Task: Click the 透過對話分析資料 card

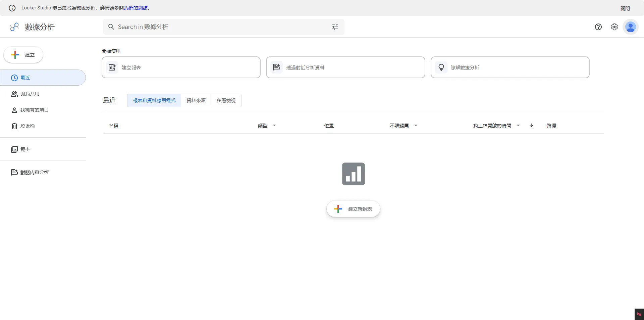Action: point(345,67)
